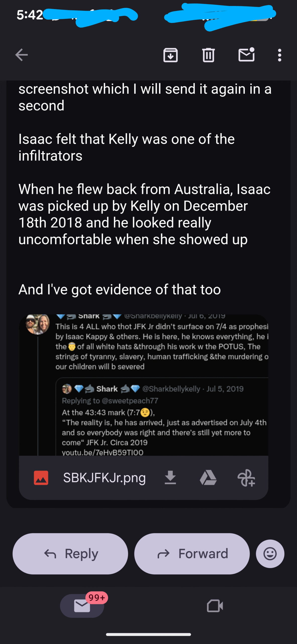This screenshot has width=297, height=644.
Task: Switch to the Meet video tab
Action: [x=215, y=606]
